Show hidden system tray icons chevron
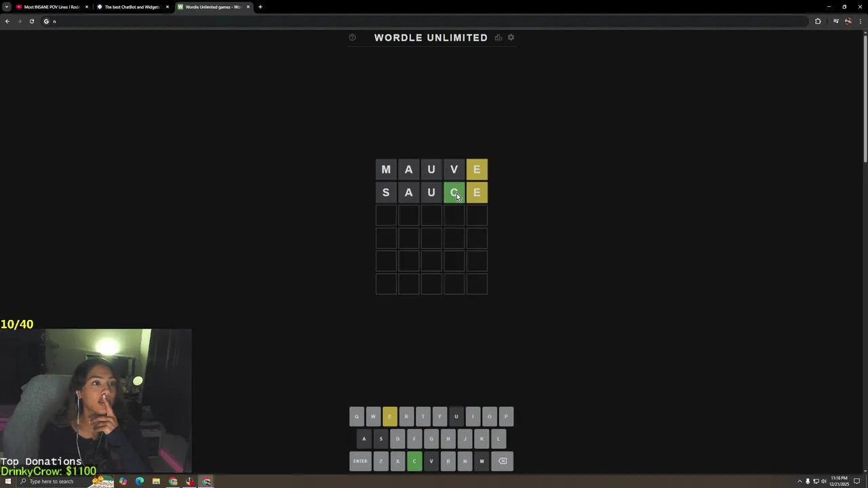 tap(800, 481)
